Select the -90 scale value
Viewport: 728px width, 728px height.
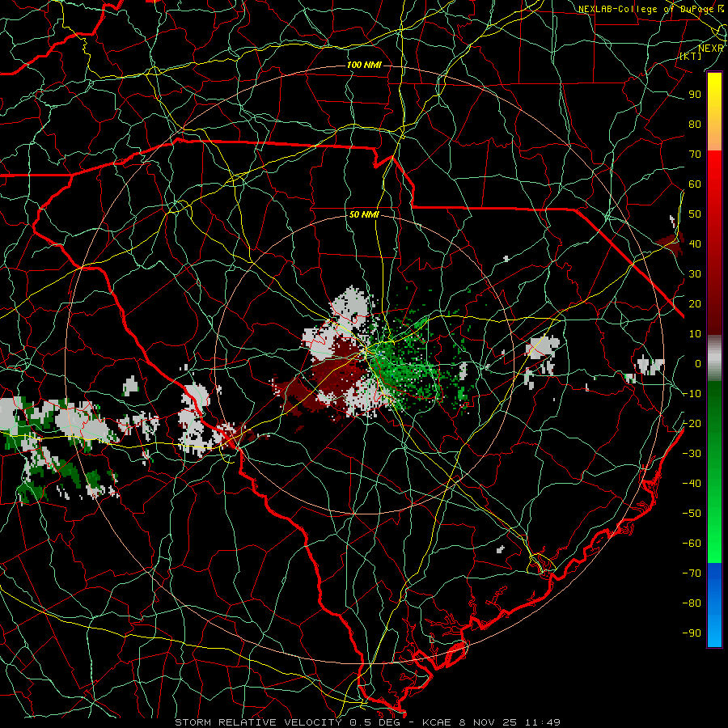click(x=692, y=633)
